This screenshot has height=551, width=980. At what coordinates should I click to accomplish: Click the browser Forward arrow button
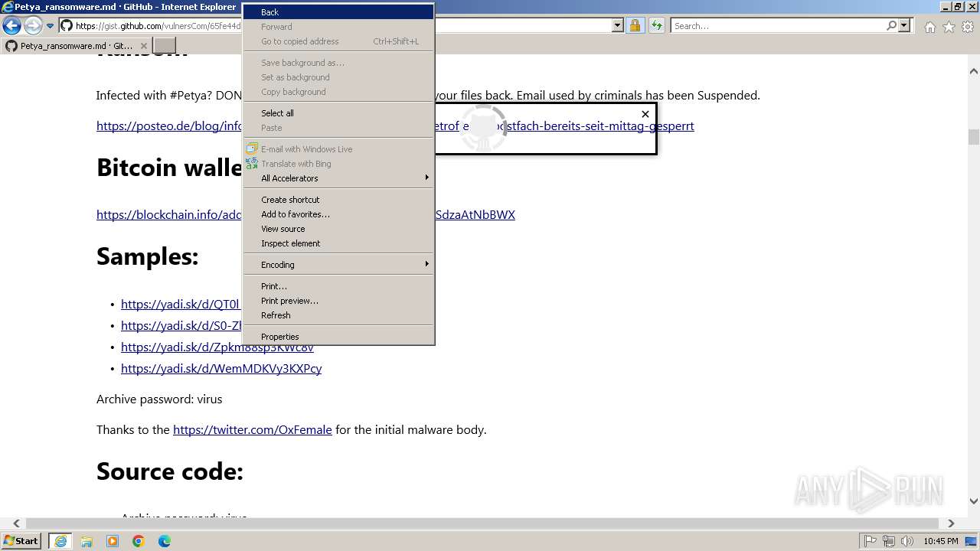click(33, 26)
